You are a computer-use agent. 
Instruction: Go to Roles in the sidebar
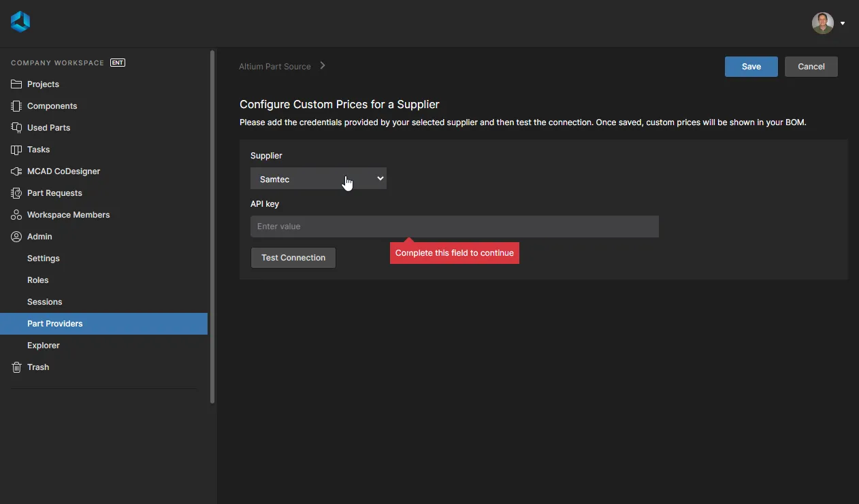[38, 280]
